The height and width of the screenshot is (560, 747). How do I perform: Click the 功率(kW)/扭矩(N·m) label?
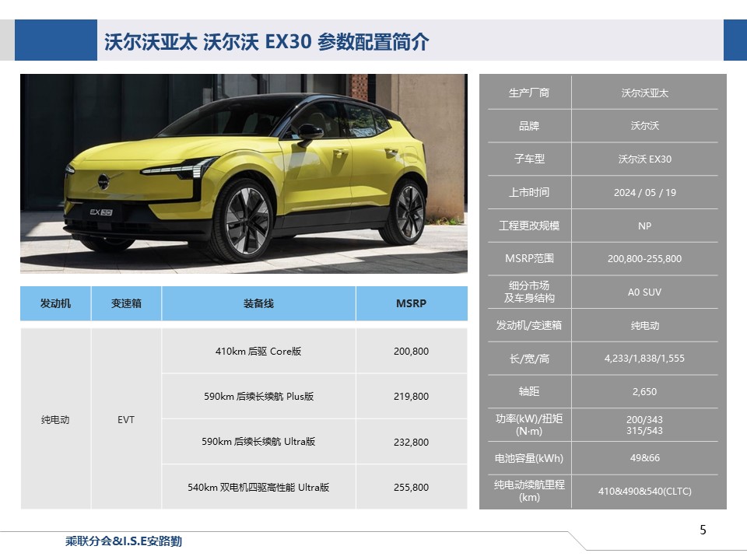tap(529, 425)
